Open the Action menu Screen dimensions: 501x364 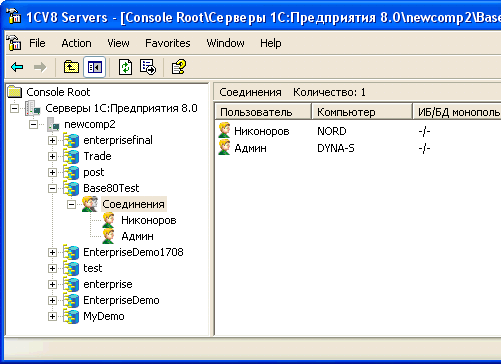76,43
